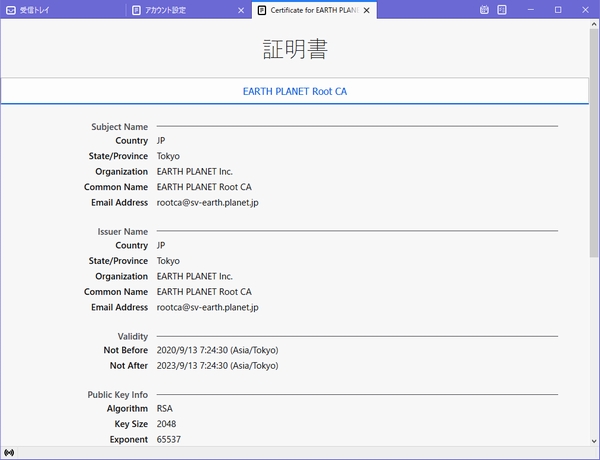Switch to the アカウント設定 tab
This screenshot has width=600, height=460.
188,10
